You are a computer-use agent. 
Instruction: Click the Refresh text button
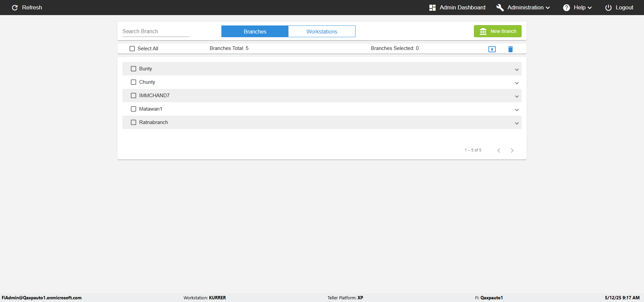pos(32,7)
